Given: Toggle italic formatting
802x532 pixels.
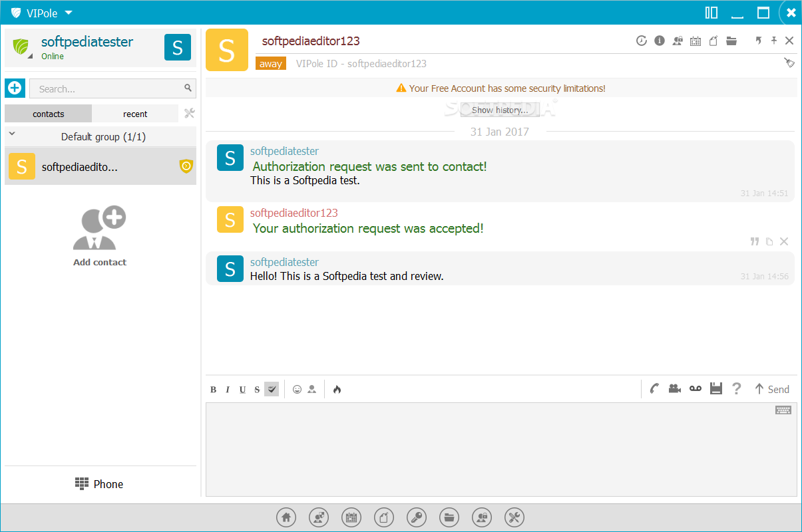Looking at the screenshot, I should (228, 390).
